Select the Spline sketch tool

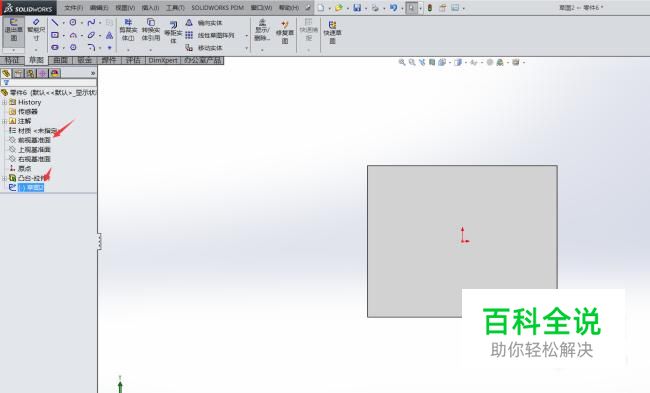91,22
